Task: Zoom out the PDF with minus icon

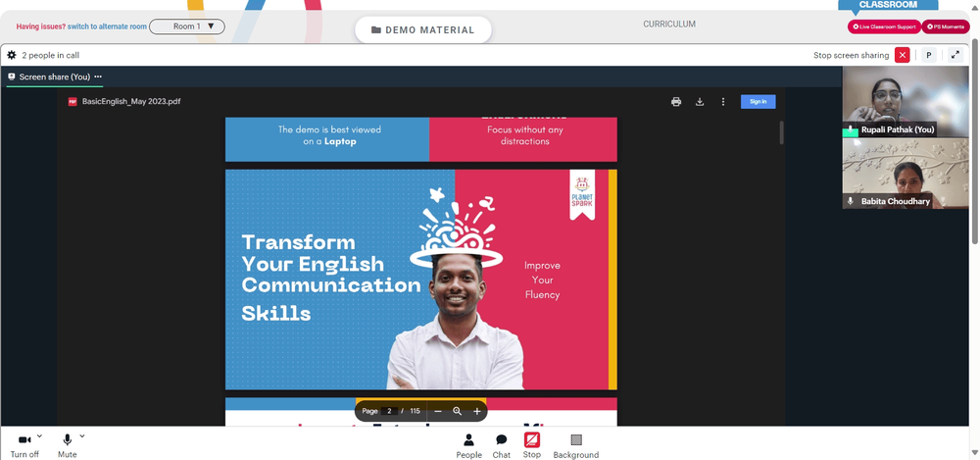Action: [437, 411]
